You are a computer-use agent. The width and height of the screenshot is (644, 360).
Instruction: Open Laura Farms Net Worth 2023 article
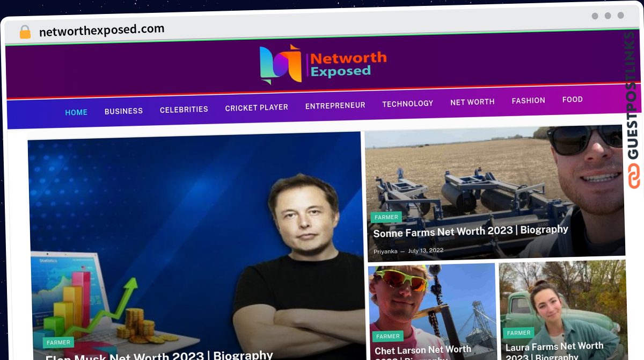(554, 351)
